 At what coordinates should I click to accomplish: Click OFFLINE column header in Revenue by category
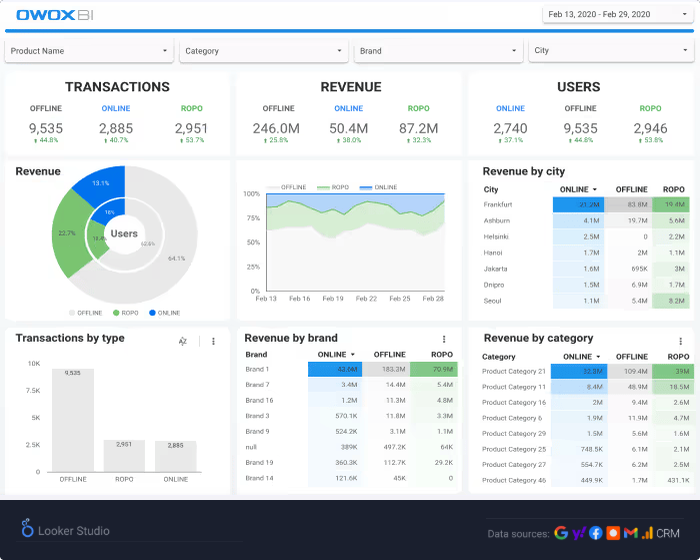point(632,357)
